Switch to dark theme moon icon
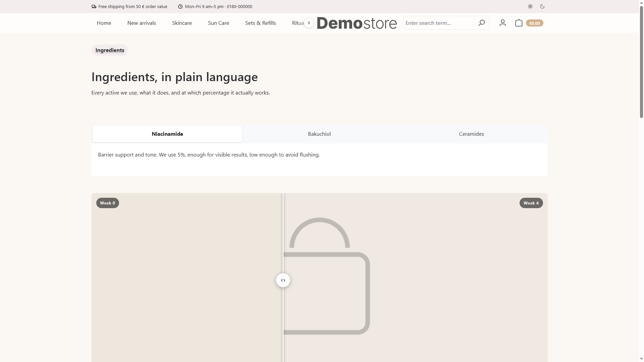 tap(542, 6)
